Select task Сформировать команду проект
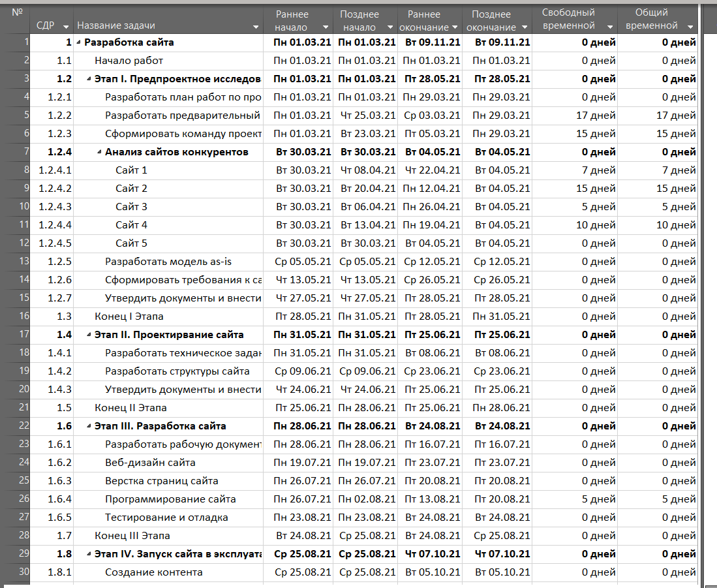This screenshot has width=717, height=588. pyautogui.click(x=183, y=134)
